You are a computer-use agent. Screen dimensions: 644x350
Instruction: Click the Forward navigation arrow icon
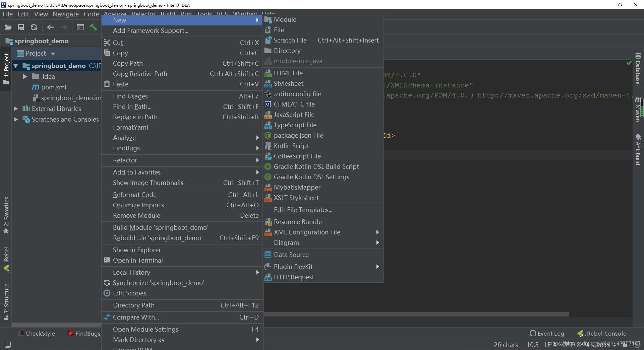pos(64,27)
